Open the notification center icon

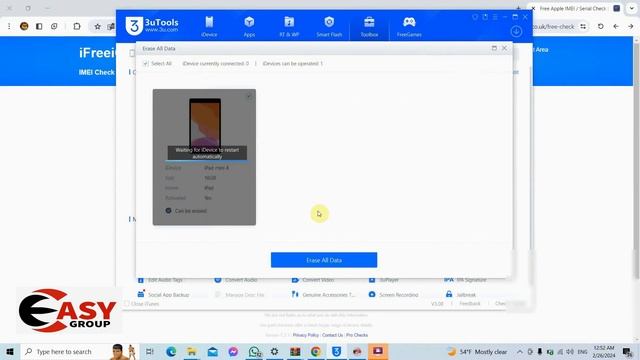(x=627, y=351)
